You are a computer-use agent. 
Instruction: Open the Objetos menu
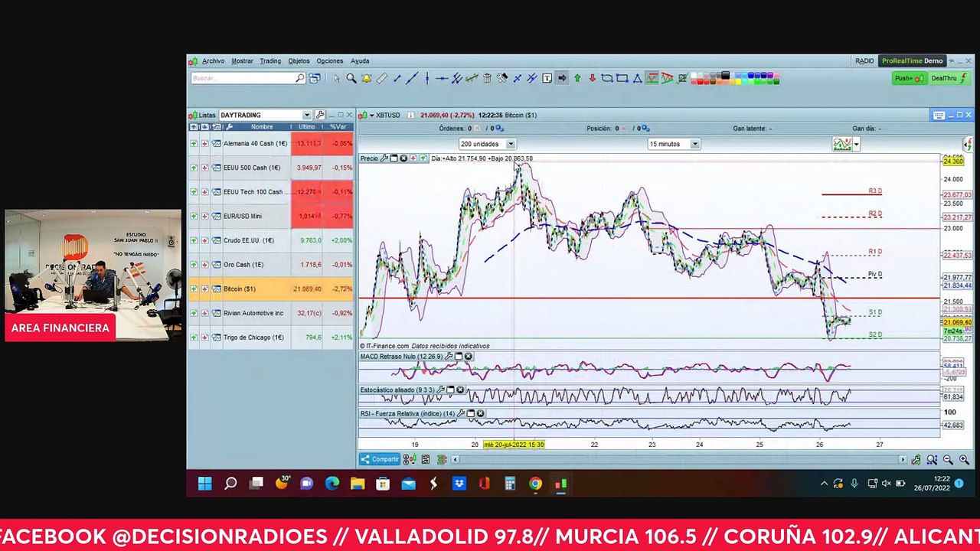coord(299,61)
